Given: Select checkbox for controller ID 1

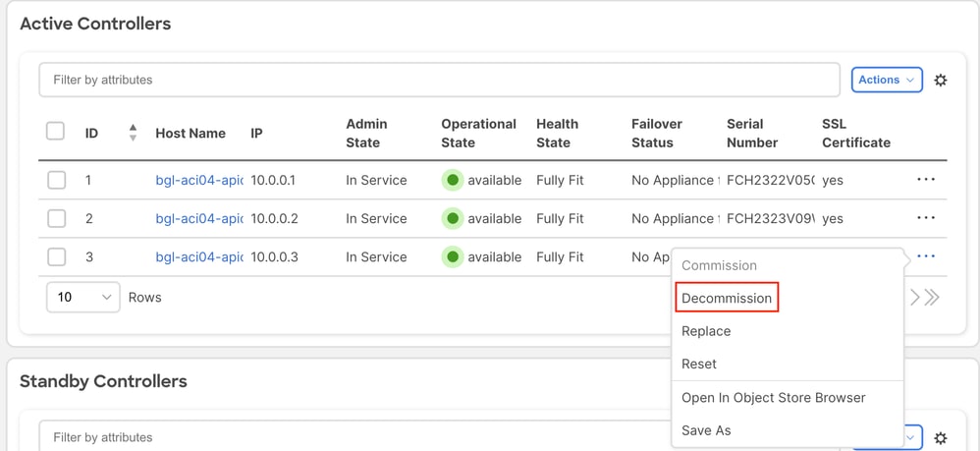Looking at the screenshot, I should pyautogui.click(x=57, y=180).
